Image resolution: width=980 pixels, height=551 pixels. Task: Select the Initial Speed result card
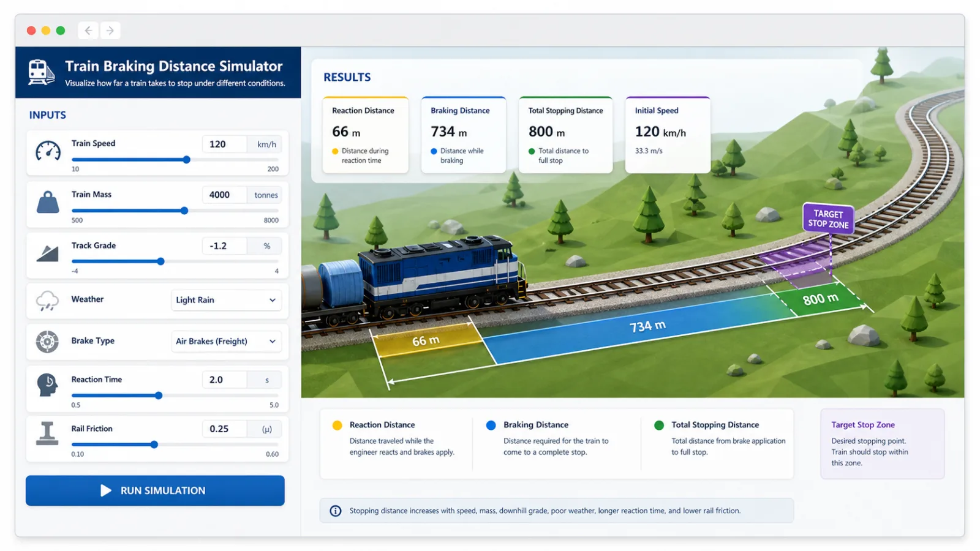[668, 135]
